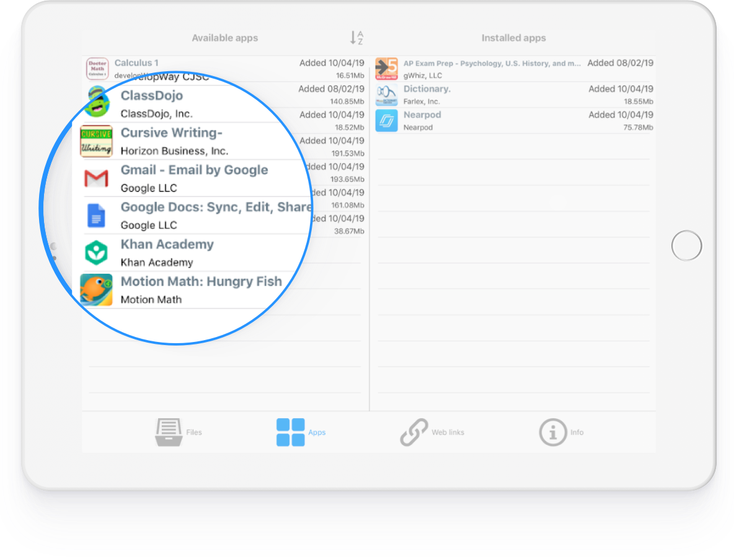Click the AP Exam Prep title text
Viewport: 734px width, 560px height.
492,63
